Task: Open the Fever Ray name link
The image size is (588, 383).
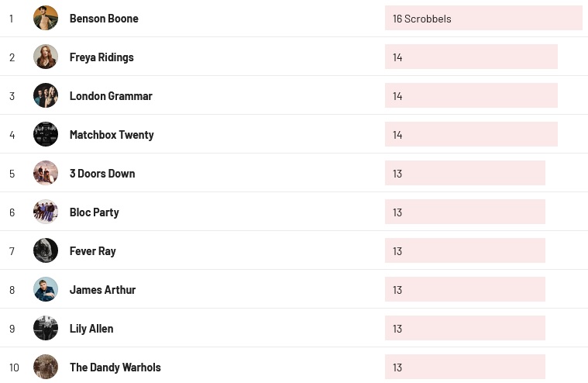Action: click(x=93, y=251)
